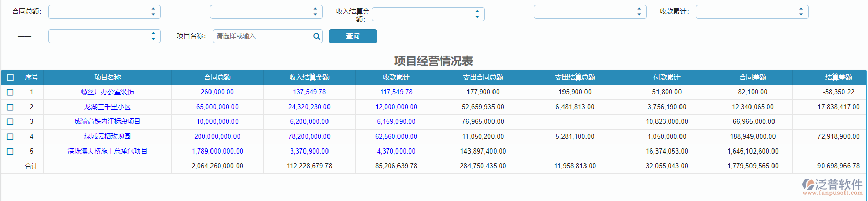Click the 收款累计 second-row spinner arrows

tap(153, 36)
